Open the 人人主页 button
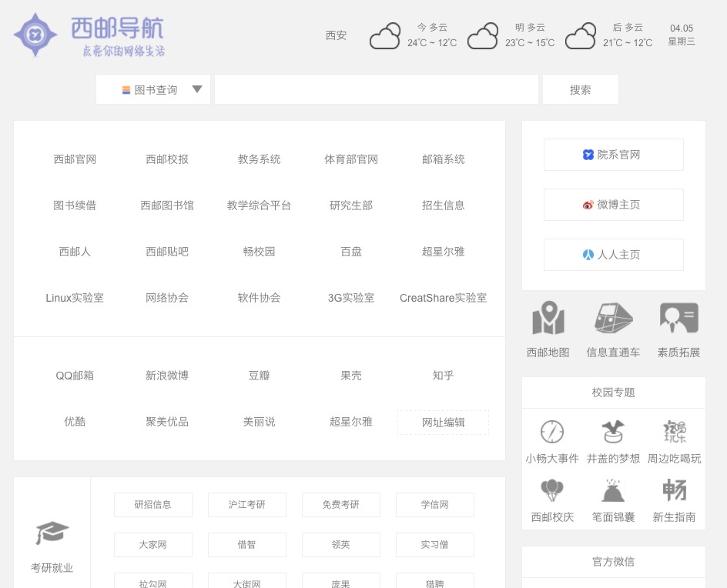 pos(613,255)
